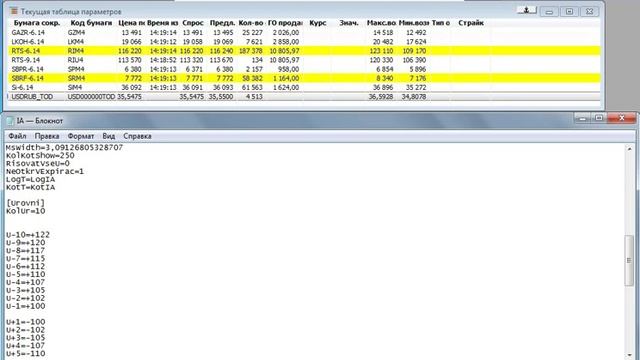This screenshot has height=360, width=640.
Task: Click the Предл. column header
Action: pyautogui.click(x=222, y=23)
